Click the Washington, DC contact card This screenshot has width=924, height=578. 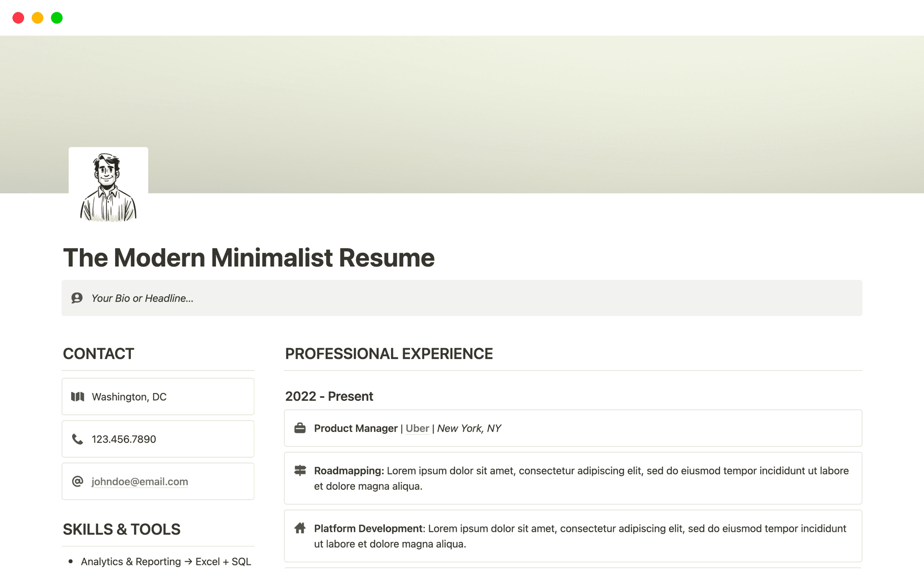click(158, 396)
